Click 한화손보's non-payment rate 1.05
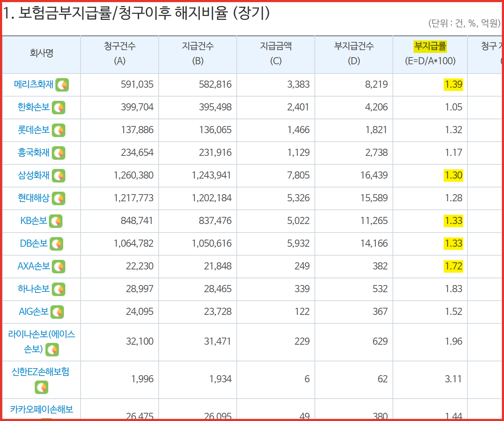The height and width of the screenshot is (421, 504). 454,107
